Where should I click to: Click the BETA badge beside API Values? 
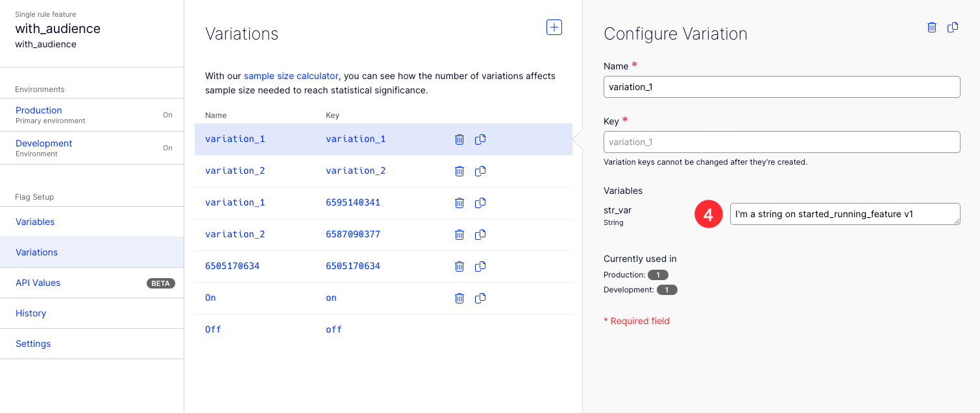pyautogui.click(x=160, y=283)
